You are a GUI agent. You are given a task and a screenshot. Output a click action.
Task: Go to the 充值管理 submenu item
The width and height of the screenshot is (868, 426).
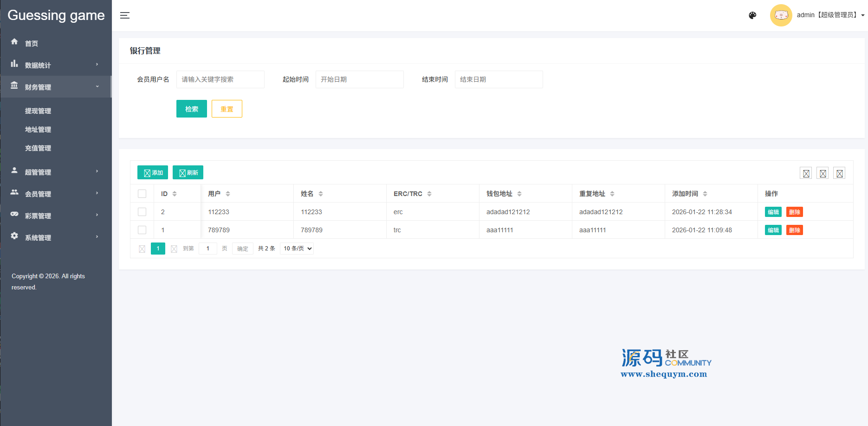tap(38, 148)
